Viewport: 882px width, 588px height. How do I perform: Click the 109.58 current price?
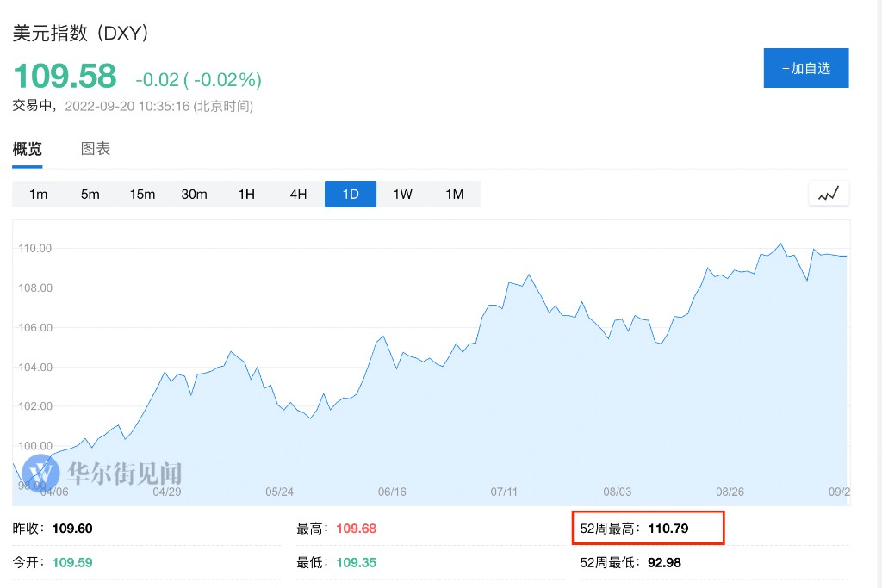65,77
